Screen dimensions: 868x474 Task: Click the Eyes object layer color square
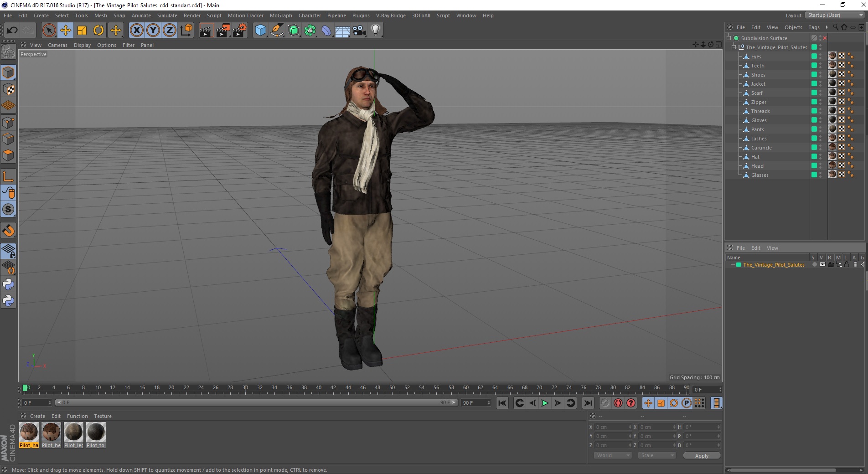(x=814, y=56)
